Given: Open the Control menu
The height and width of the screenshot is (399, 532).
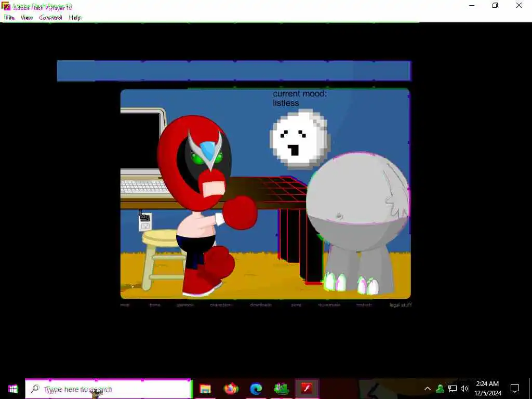Looking at the screenshot, I should point(50,18).
